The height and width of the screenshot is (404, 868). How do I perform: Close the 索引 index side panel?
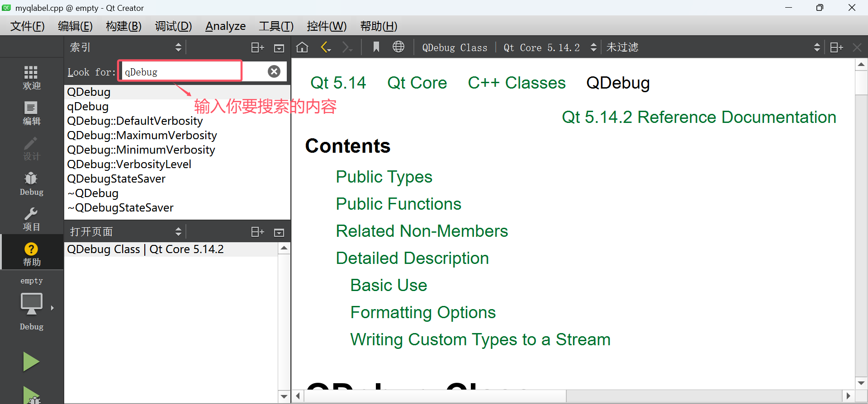tap(279, 48)
